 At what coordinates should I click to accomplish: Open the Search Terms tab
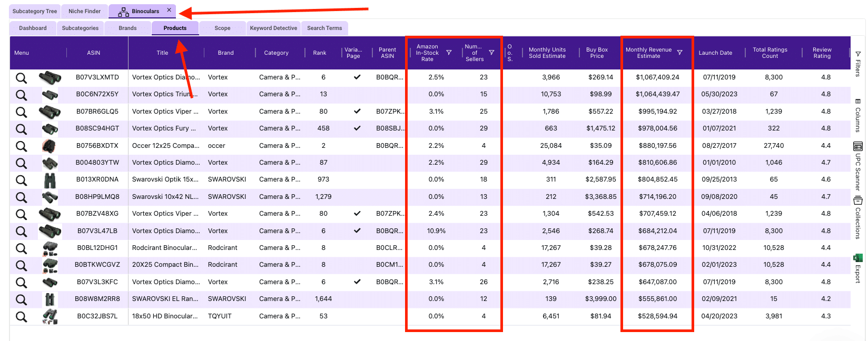click(324, 28)
